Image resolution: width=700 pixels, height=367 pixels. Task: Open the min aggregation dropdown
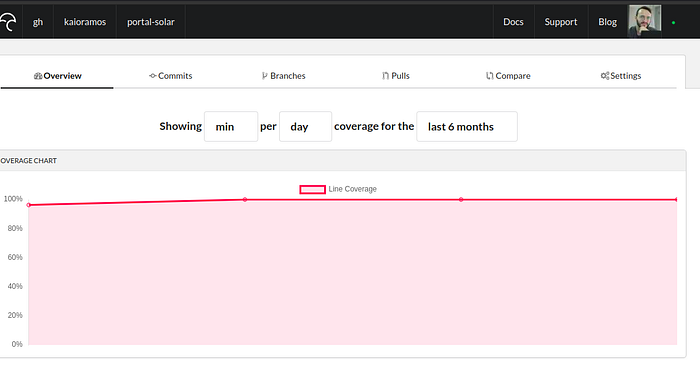tap(231, 127)
